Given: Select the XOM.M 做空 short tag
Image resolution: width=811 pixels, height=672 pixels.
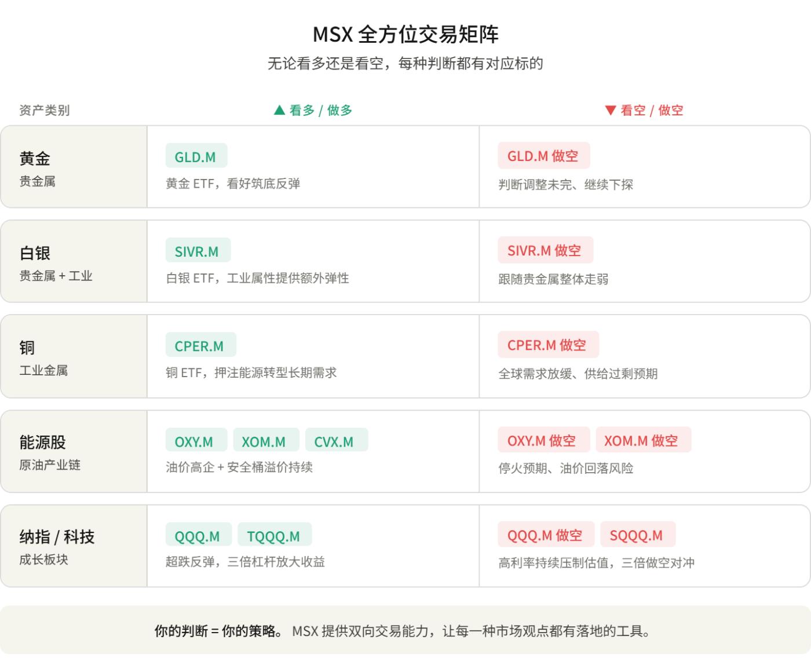Looking at the screenshot, I should (x=642, y=440).
